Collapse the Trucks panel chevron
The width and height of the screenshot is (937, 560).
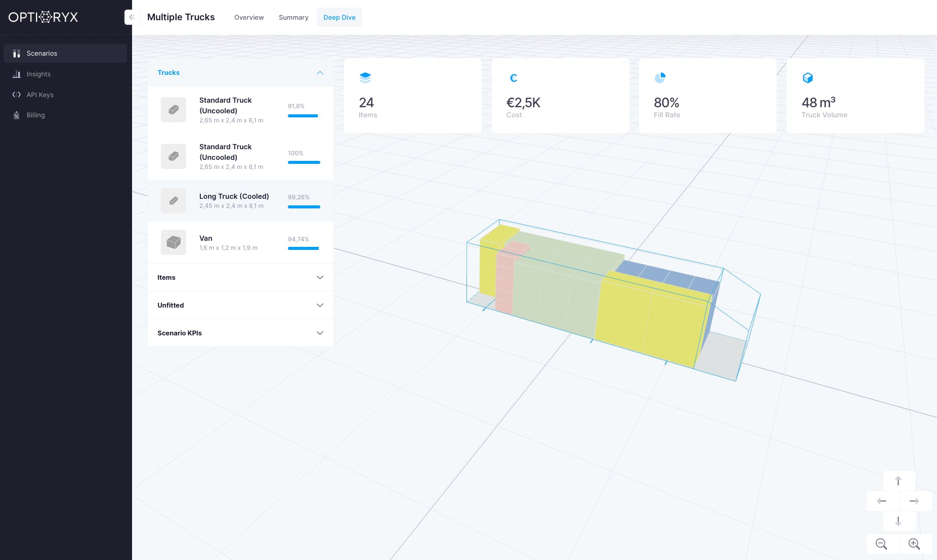[x=320, y=73]
